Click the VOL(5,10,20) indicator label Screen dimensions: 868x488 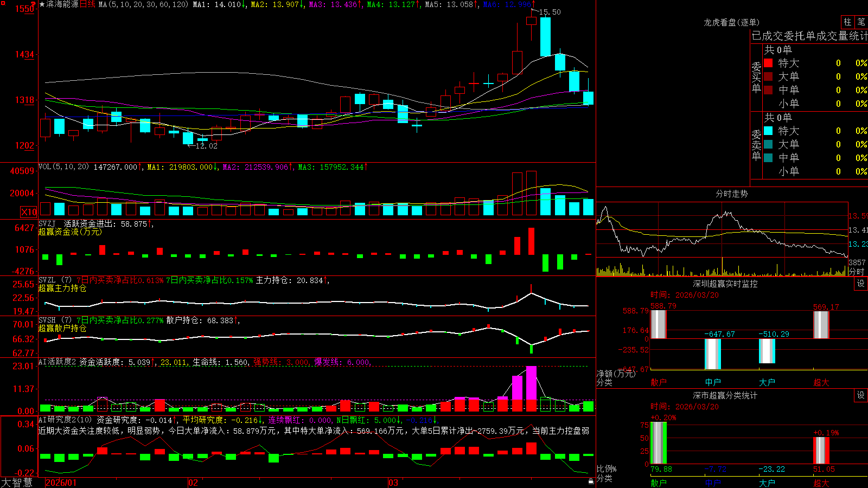pos(63,167)
